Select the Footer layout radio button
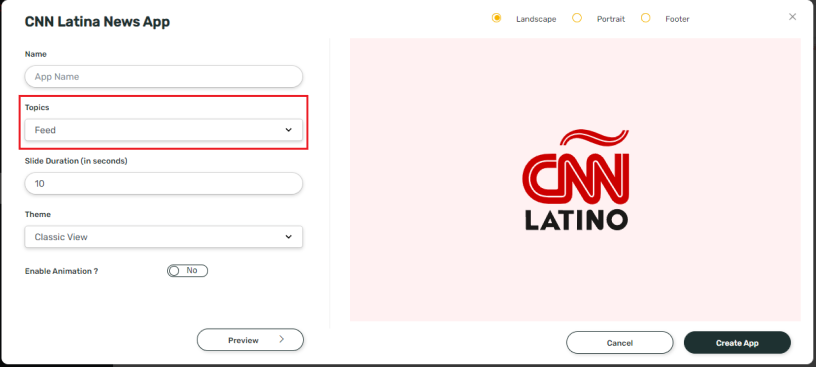Screen dimensions: 816x367 [645, 18]
